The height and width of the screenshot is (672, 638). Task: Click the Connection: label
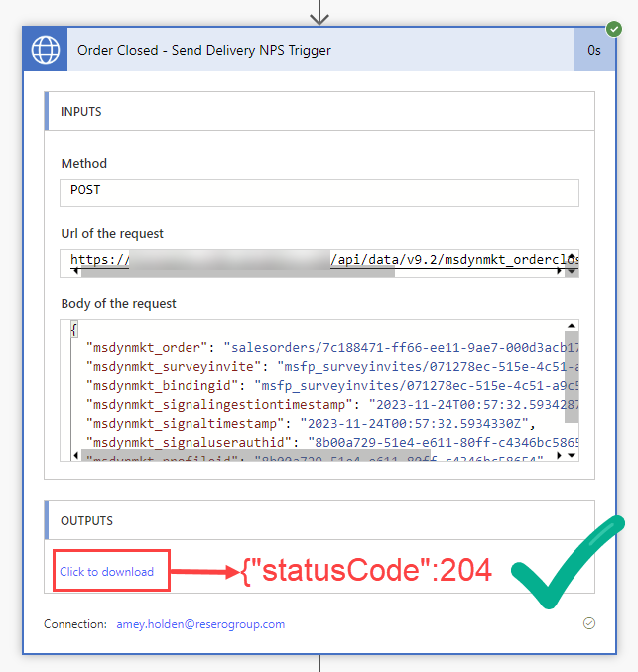tap(75, 624)
